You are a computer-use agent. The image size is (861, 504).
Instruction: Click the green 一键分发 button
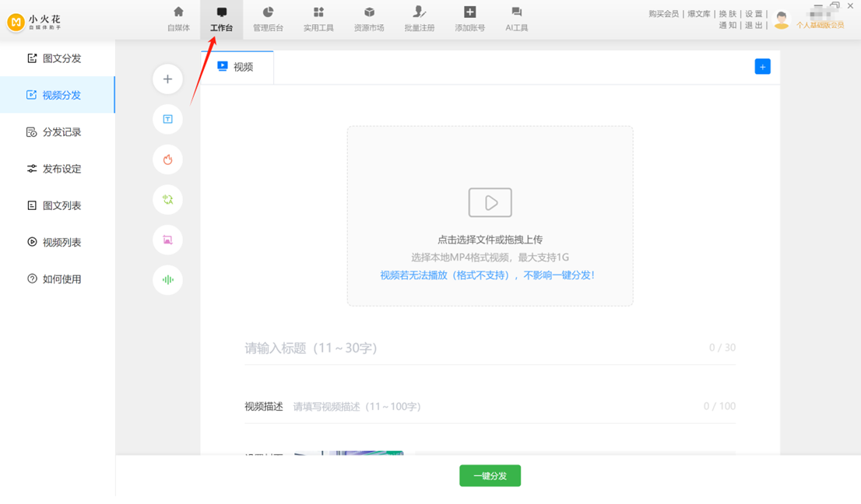pyautogui.click(x=490, y=475)
